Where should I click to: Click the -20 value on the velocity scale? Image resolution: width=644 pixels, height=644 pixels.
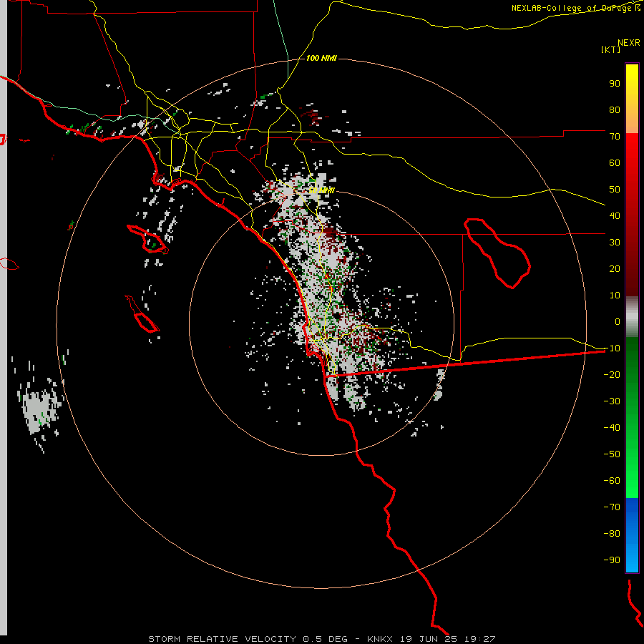pos(612,374)
